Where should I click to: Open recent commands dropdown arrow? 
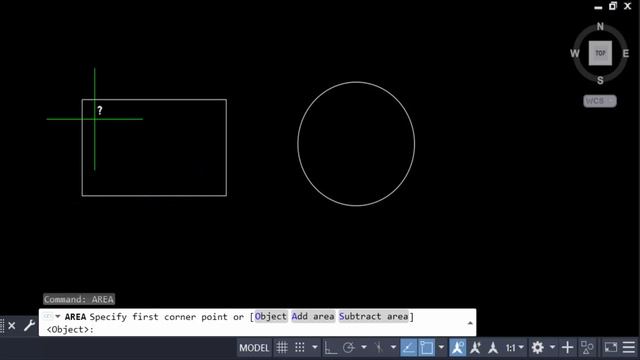click(58, 316)
